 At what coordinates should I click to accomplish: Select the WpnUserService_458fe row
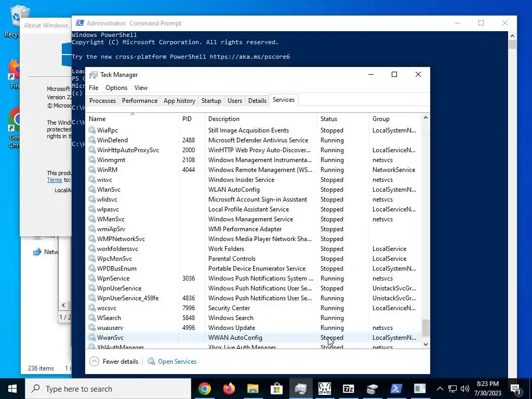254,298
